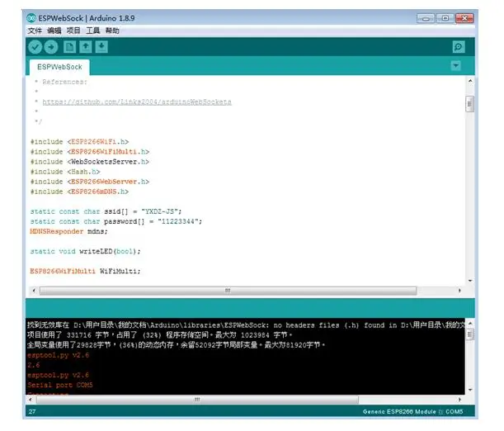Click editor vertical scrollbar down arrow
This screenshot has width=504, height=431.
pyautogui.click(x=470, y=281)
